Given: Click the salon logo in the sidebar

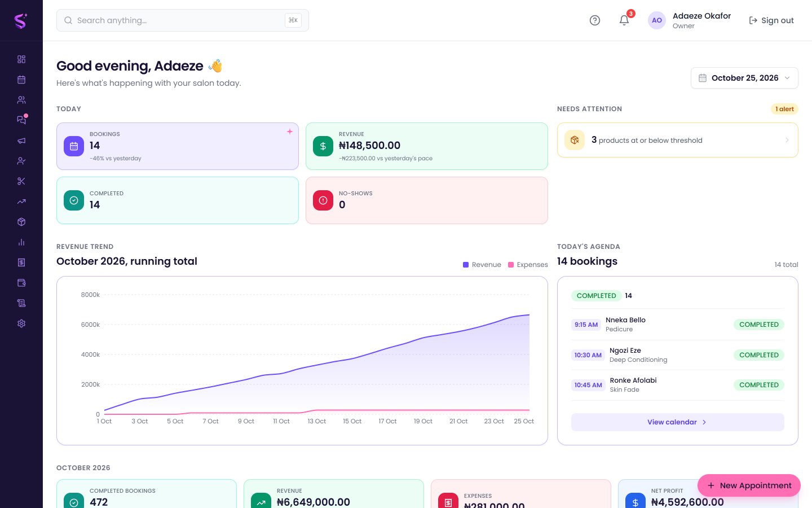Looking at the screenshot, I should 21,21.
